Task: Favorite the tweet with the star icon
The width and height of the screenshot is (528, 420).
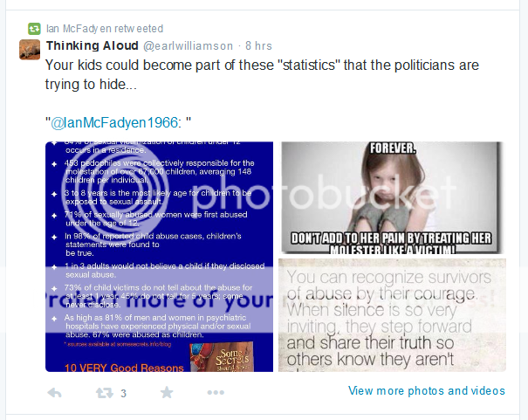Action: coord(167,392)
